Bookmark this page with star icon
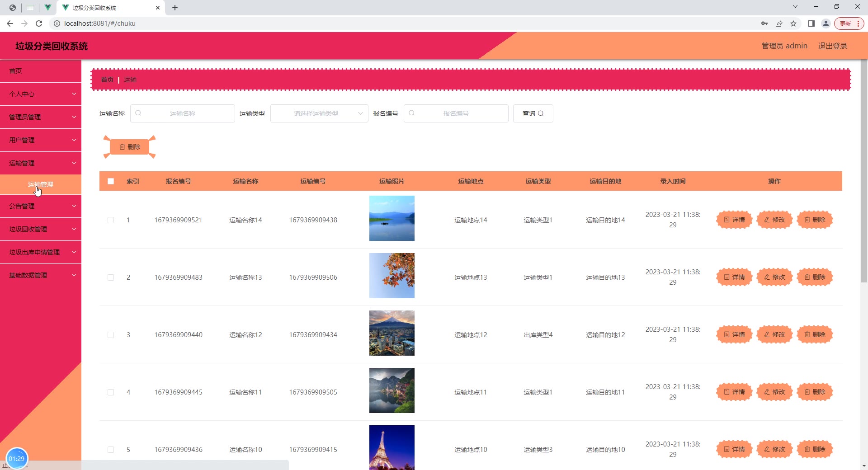 pos(793,23)
